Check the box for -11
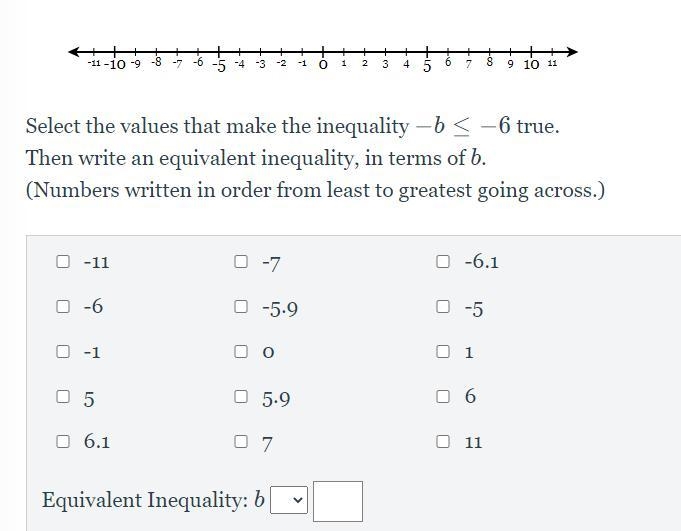The width and height of the screenshot is (681, 531). pyautogui.click(x=63, y=261)
